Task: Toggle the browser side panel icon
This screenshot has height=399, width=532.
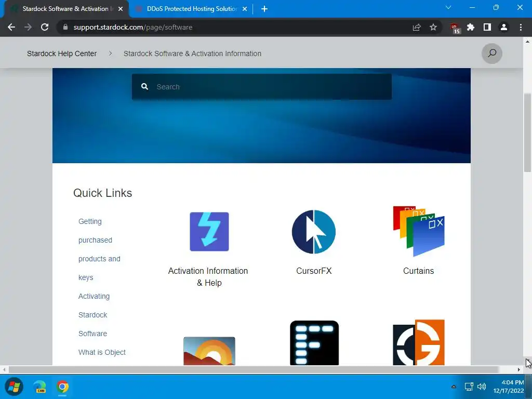Action: (x=487, y=27)
